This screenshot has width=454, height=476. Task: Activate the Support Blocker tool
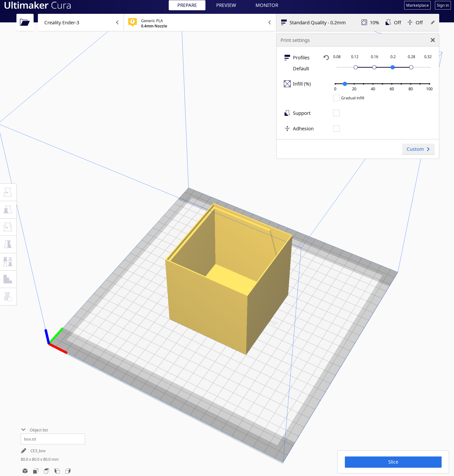[8, 279]
